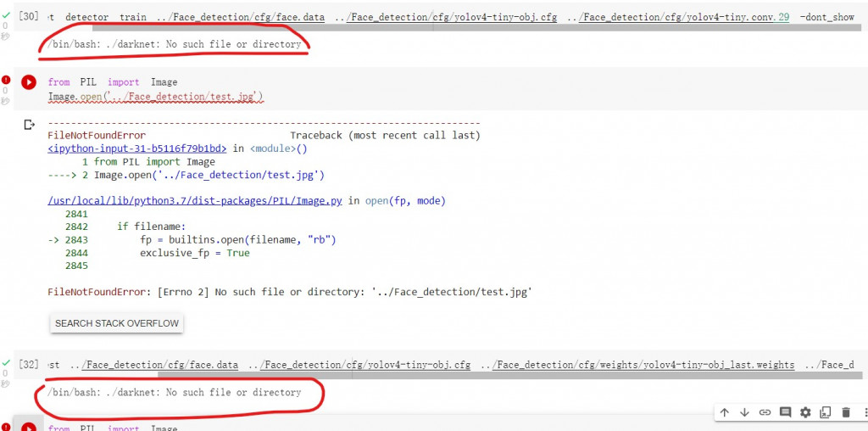868x431 pixels.
Task: Click face.data path in cell 30
Action: [240, 17]
